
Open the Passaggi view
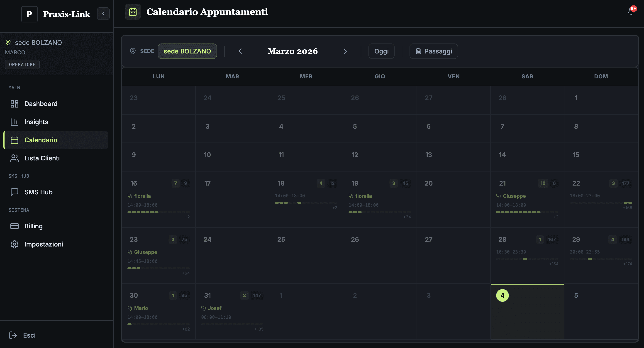(x=433, y=51)
